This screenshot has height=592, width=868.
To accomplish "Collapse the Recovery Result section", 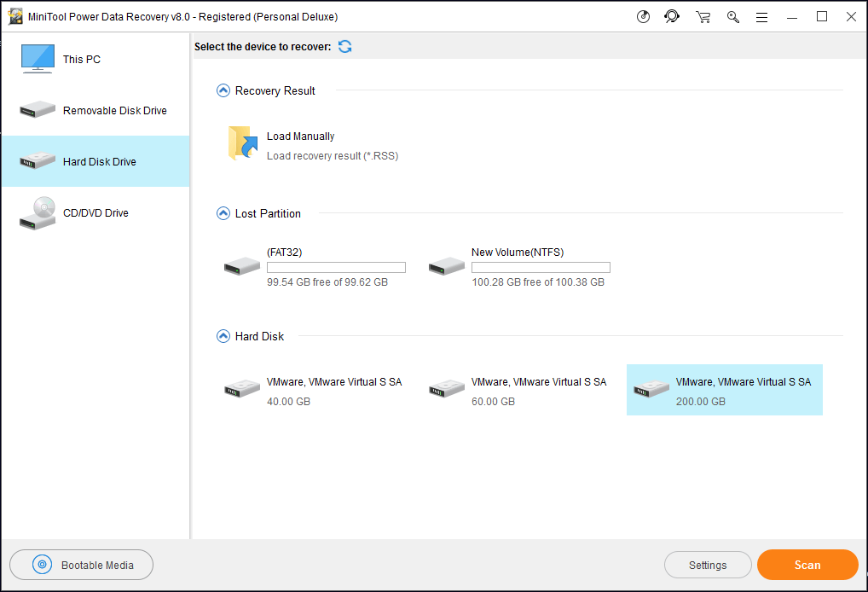I will (x=223, y=90).
